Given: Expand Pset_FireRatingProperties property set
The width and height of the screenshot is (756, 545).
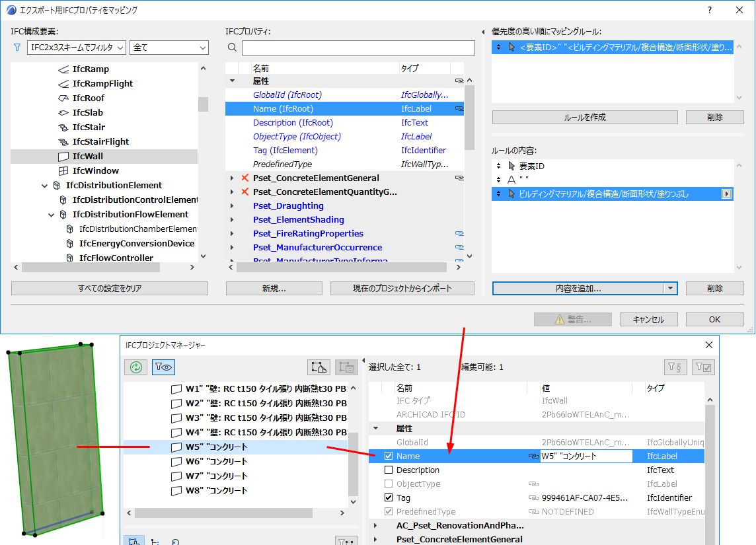Looking at the screenshot, I should pos(233,234).
